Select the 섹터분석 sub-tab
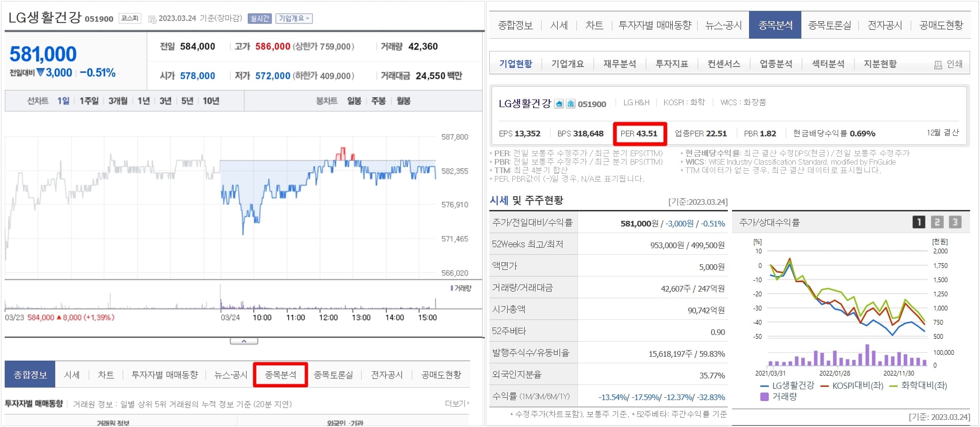Image resolution: width=980 pixels, height=427 pixels. (828, 64)
